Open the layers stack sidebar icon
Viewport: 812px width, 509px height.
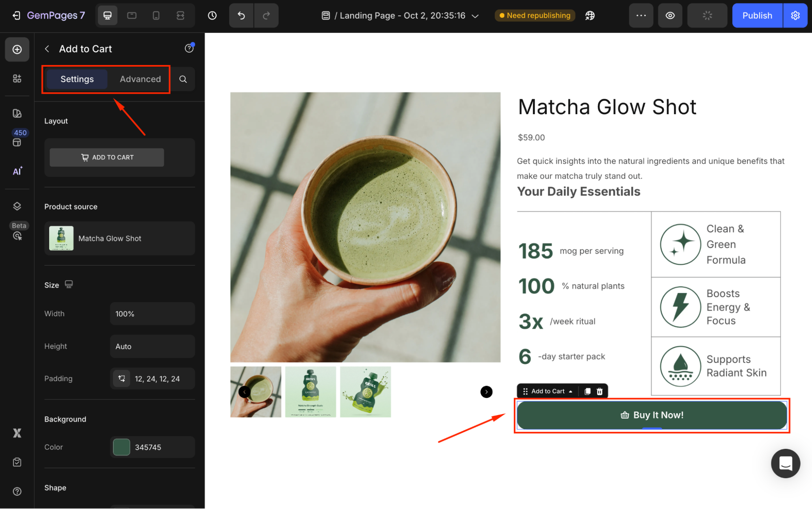coord(17,206)
